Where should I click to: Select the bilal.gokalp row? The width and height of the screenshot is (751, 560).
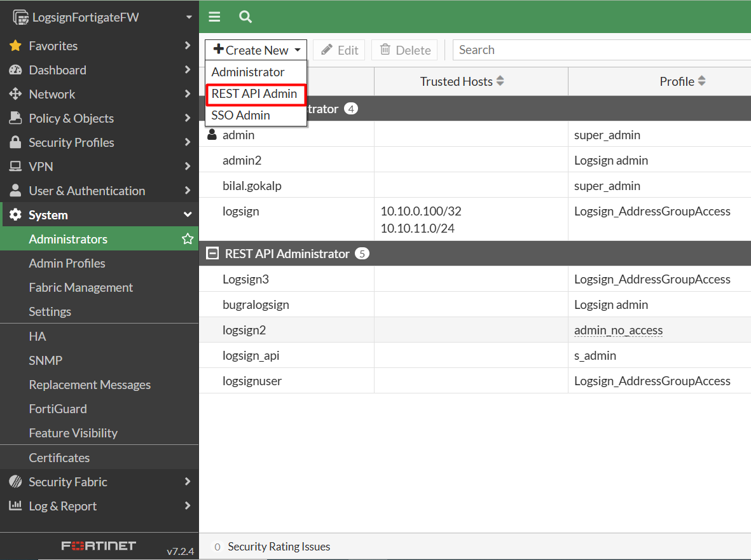pyautogui.click(x=475, y=185)
